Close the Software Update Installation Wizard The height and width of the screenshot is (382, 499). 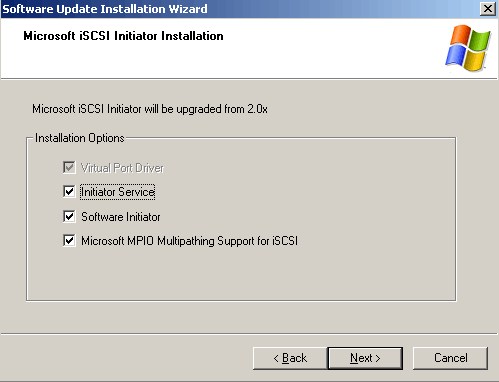tap(488, 9)
